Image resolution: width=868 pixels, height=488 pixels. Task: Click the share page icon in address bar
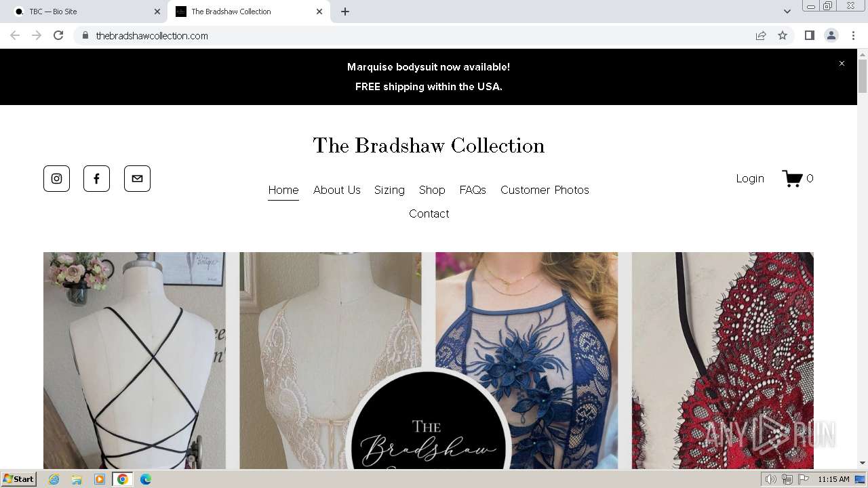pos(761,35)
